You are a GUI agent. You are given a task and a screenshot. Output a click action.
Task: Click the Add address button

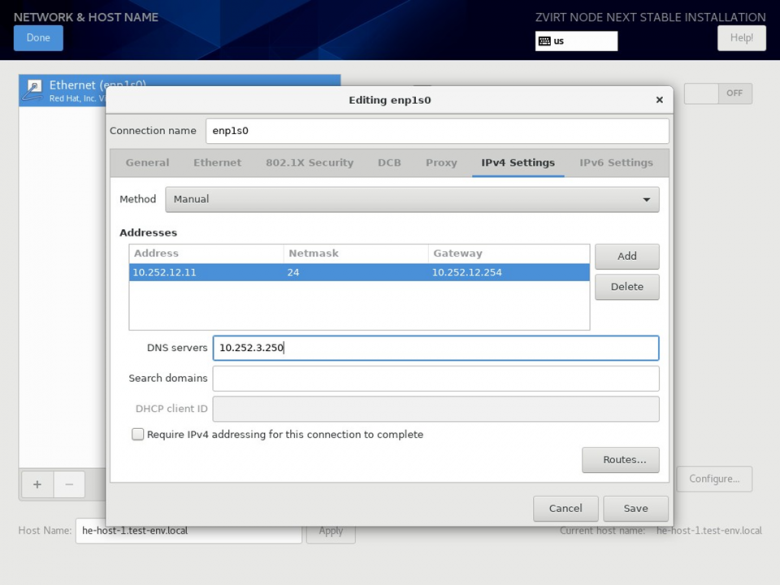click(x=627, y=256)
